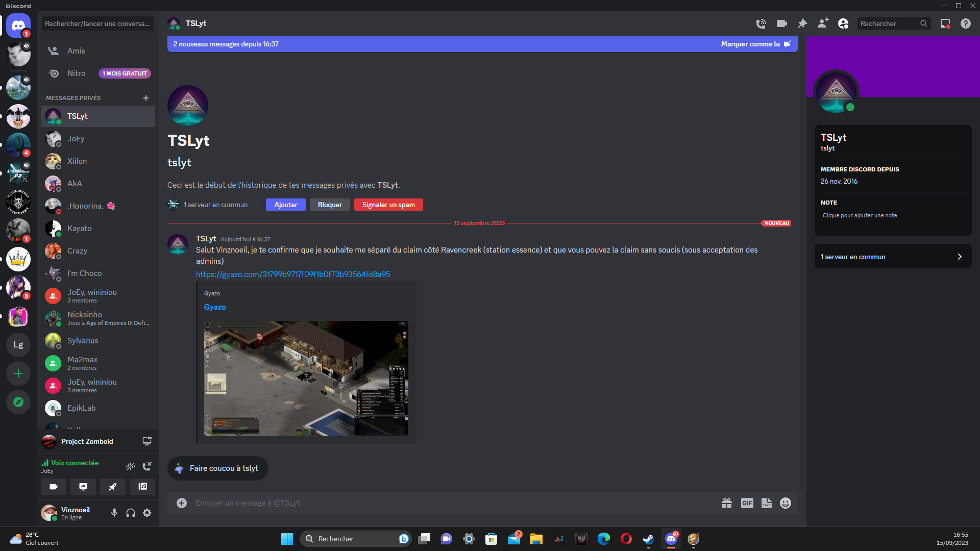This screenshot has height=551, width=980.
Task: Open Discord home direct messages
Action: (18, 26)
